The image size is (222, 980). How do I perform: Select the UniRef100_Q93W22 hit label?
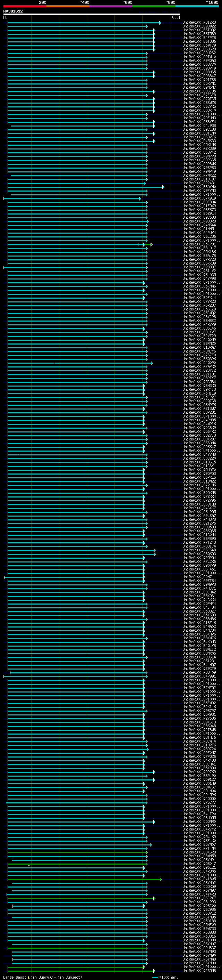click(x=199, y=26)
